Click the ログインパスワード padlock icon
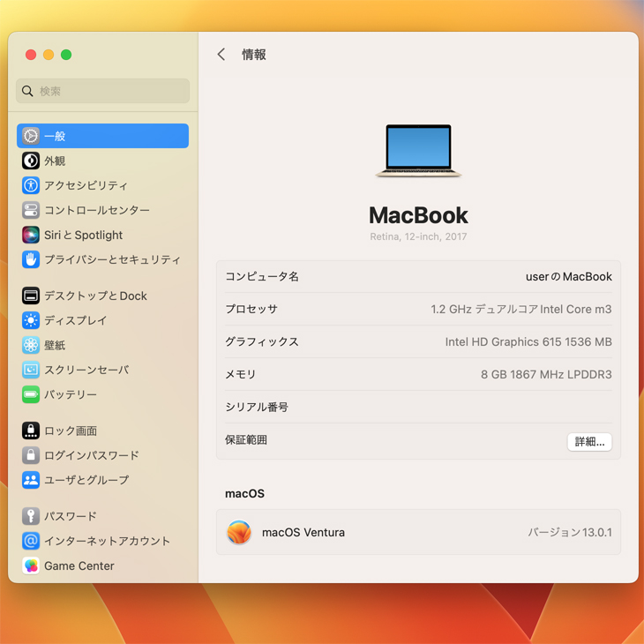644x644 pixels. pos(31,455)
